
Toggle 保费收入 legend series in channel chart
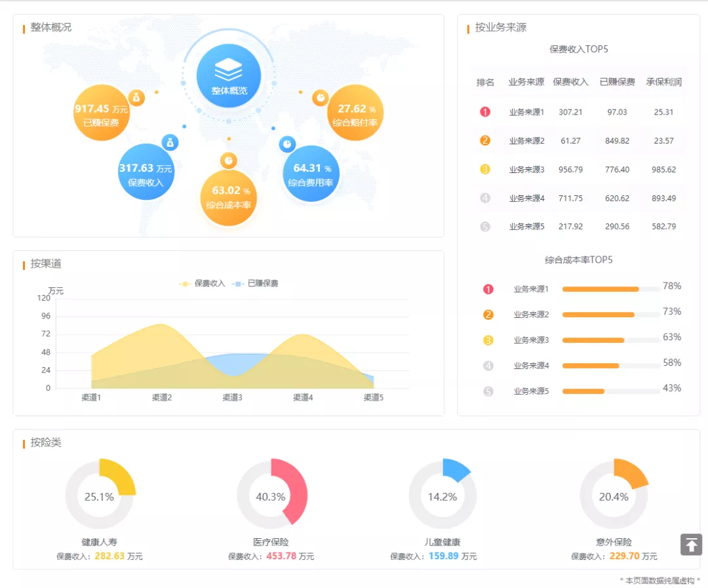point(202,284)
